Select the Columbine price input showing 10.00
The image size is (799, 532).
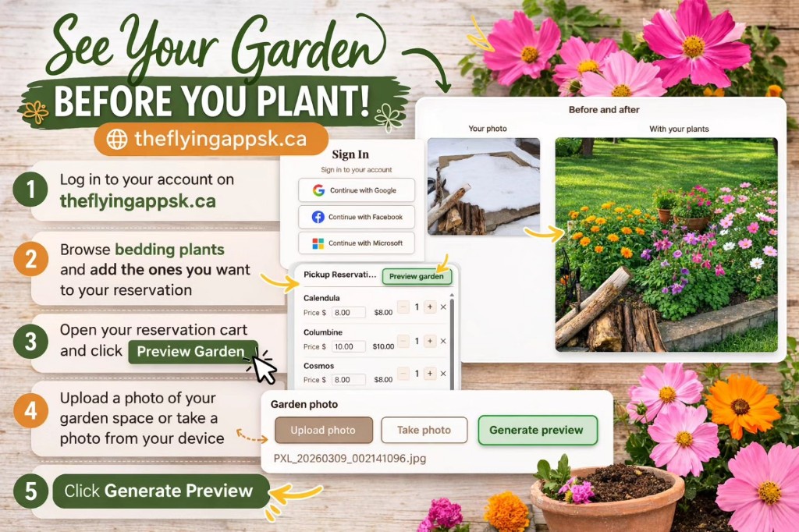point(348,346)
